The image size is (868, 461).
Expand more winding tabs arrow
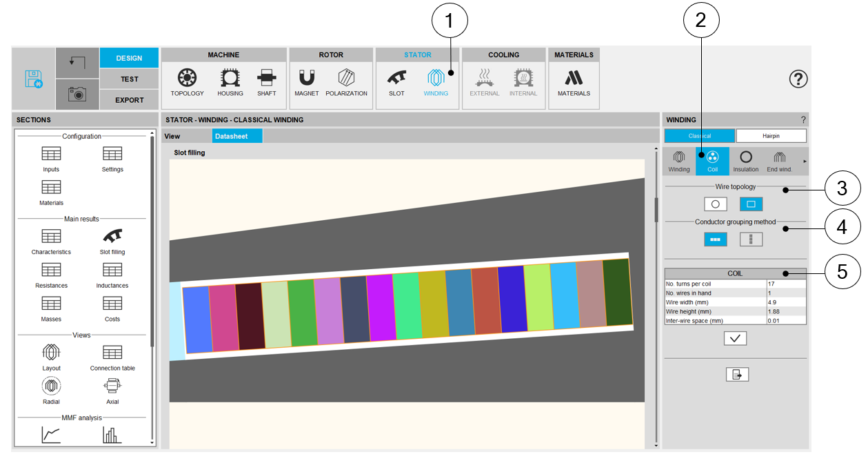click(x=804, y=161)
